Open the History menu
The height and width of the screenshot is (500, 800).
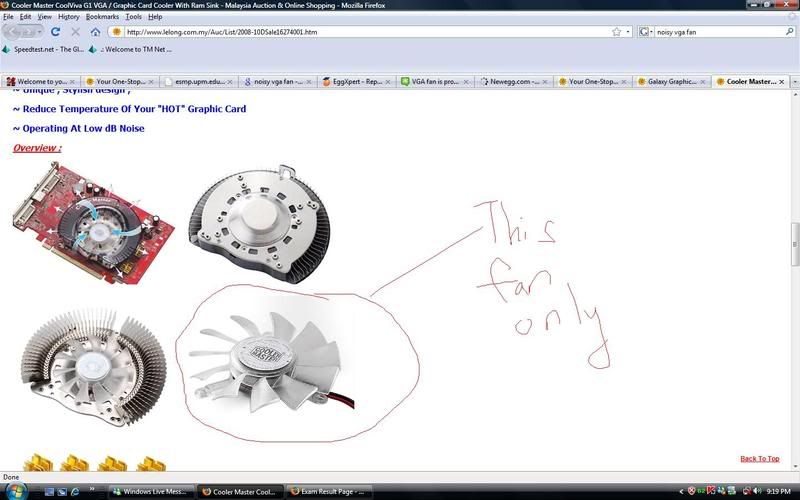coord(68,17)
